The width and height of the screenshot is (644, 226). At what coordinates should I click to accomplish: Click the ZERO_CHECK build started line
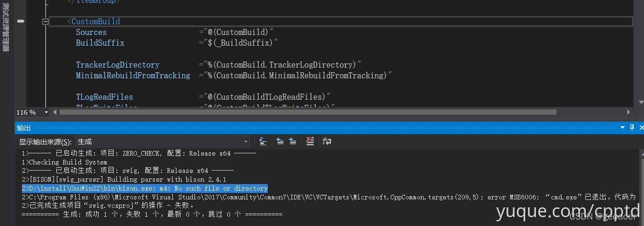[139, 153]
